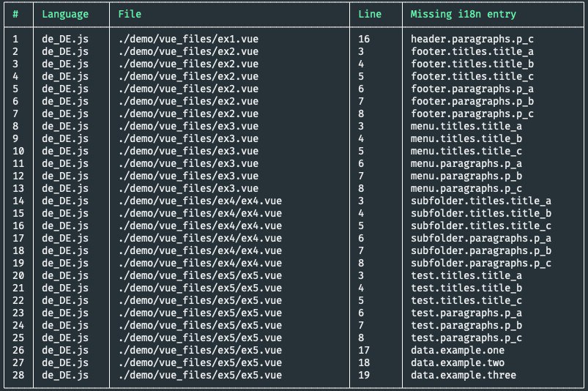Select the 'footer.paragraphs.p_c' entry

point(472,113)
